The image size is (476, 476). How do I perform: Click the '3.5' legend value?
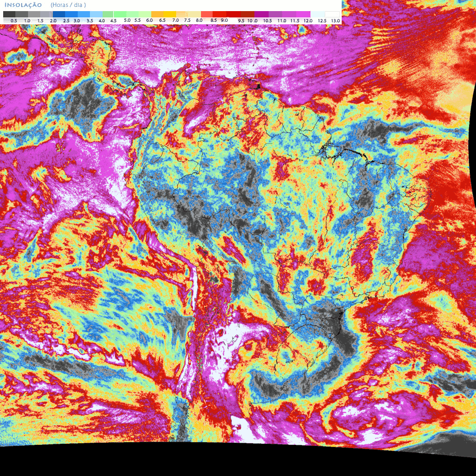point(90,21)
